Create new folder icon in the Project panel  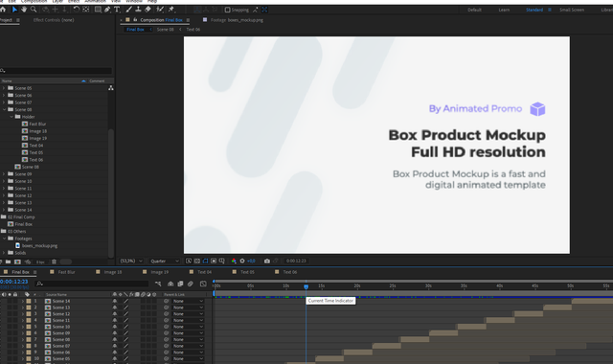[x=9, y=262]
